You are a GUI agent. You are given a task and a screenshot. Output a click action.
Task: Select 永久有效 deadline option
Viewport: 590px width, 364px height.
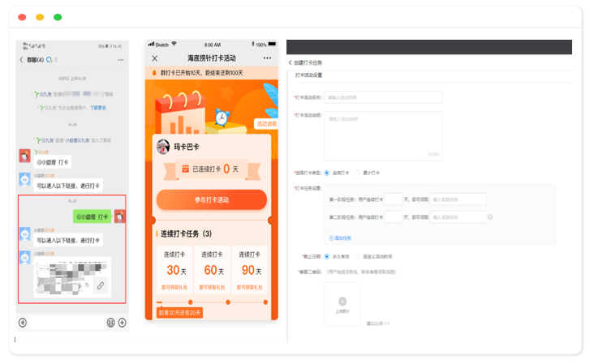click(327, 256)
